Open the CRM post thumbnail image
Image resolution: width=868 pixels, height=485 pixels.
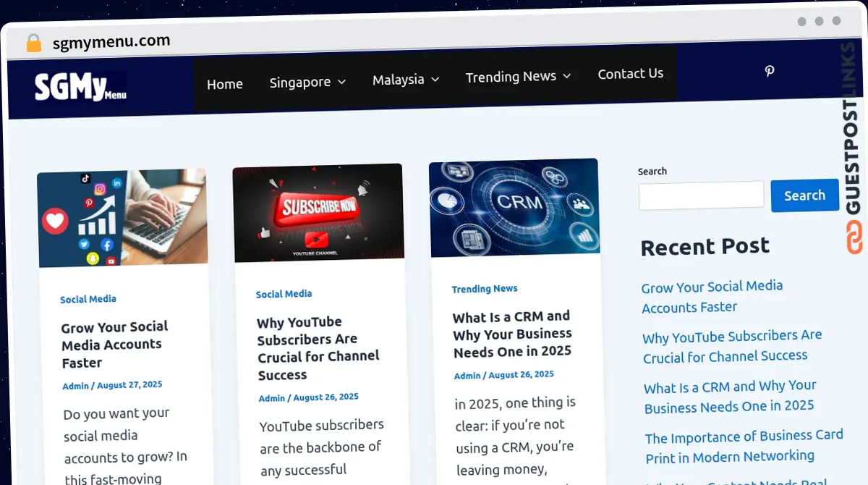514,208
